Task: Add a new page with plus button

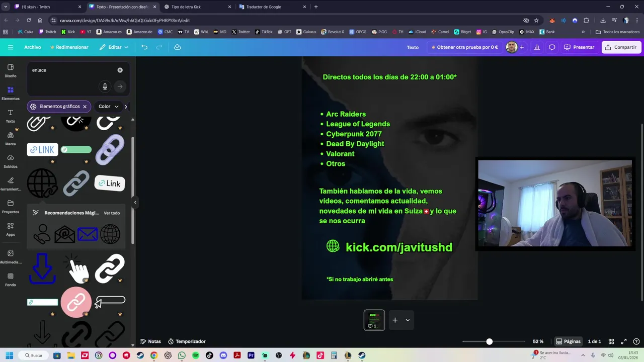Action: 395,320
